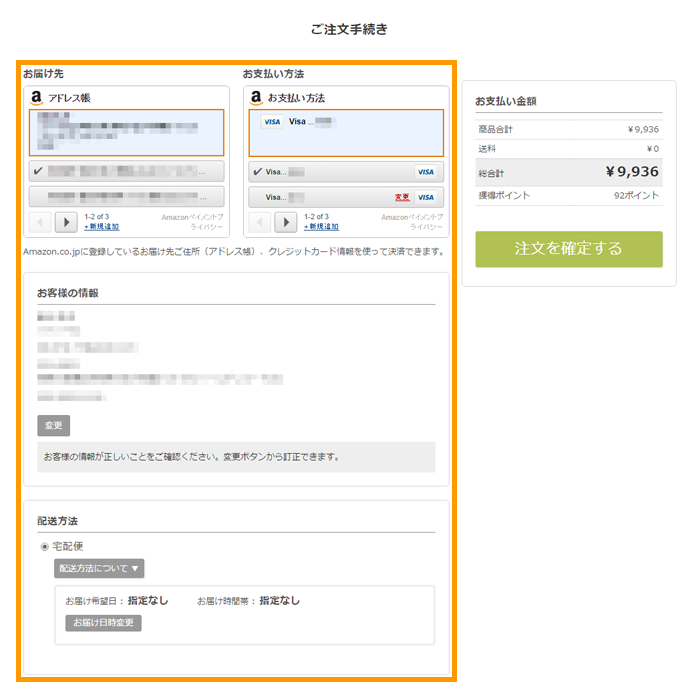Click previous arrow in the address book widget
Screen dimensions: 700x687
point(41,222)
